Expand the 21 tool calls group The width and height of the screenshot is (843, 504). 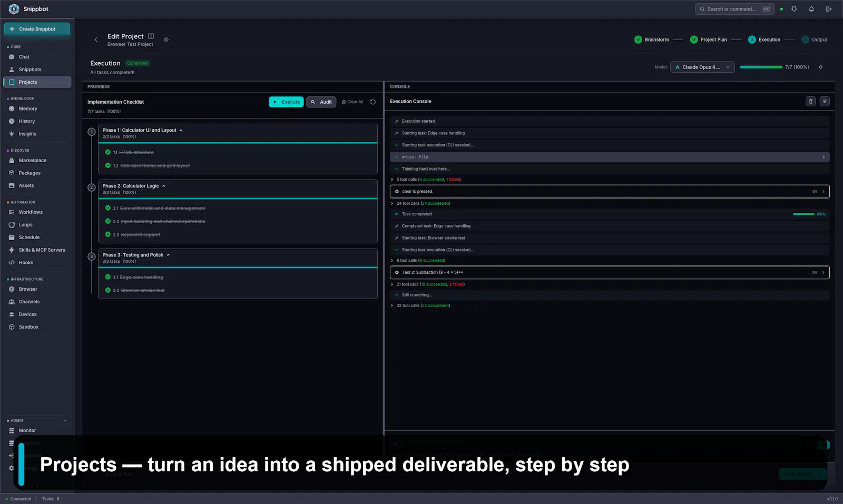click(x=392, y=284)
